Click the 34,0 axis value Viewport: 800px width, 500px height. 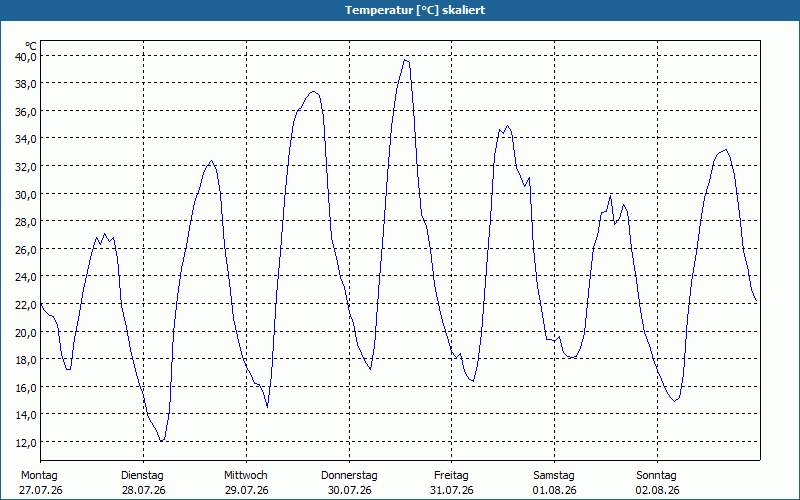point(26,139)
